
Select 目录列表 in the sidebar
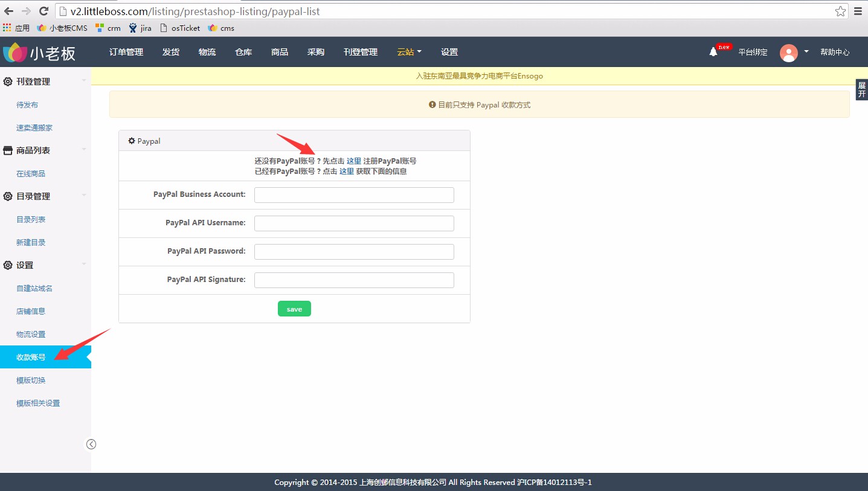coord(31,220)
